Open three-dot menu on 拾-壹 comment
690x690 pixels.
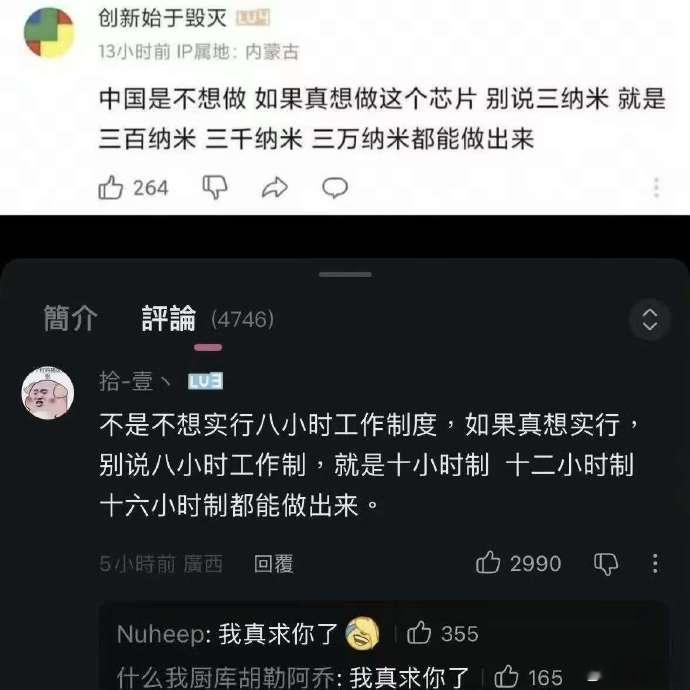(655, 563)
